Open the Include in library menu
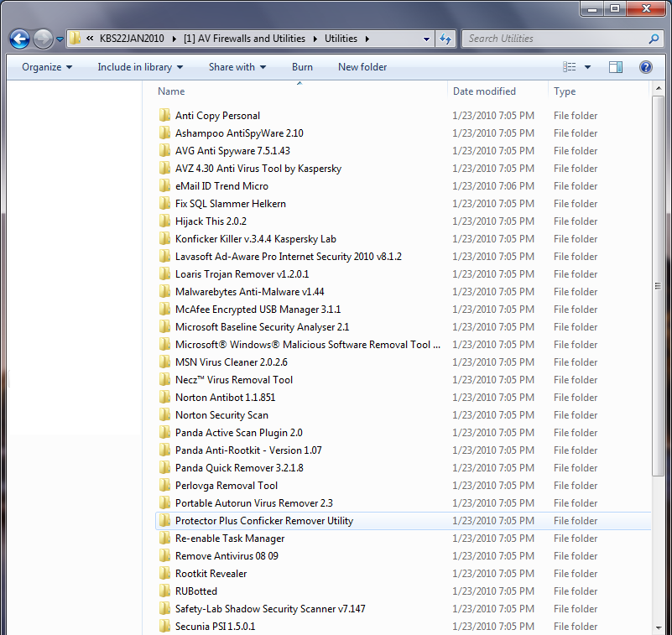 pos(140,67)
